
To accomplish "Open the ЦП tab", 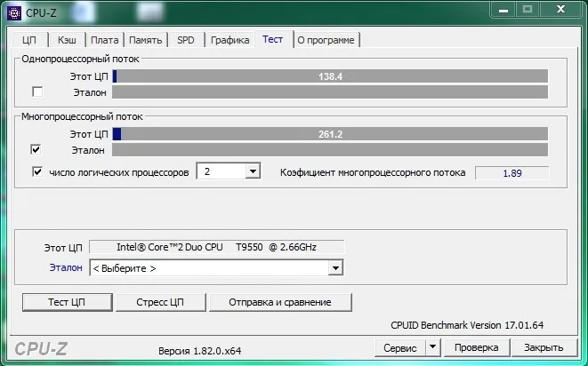I will click(29, 40).
